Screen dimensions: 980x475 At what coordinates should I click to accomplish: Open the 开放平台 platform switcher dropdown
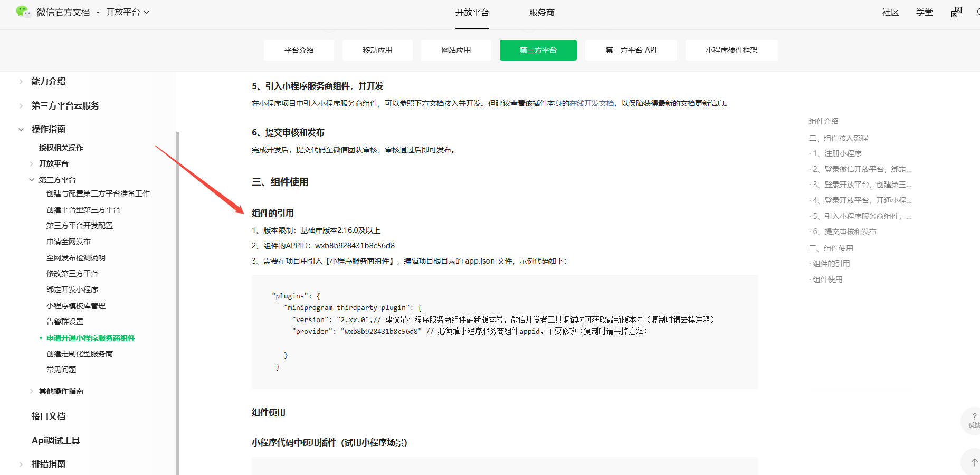coord(127,12)
